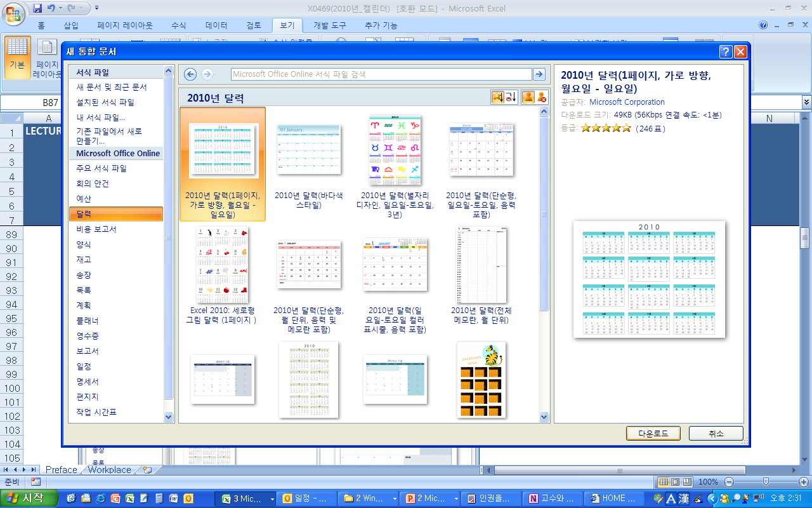
Task: Switch to the Preface sheet tab
Action: click(62, 470)
